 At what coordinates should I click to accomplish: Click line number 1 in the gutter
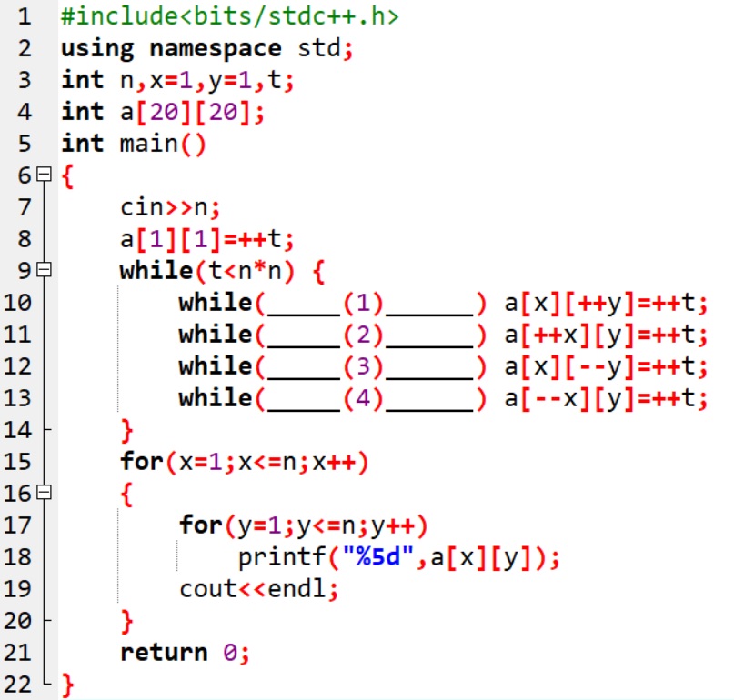[x=25, y=17]
